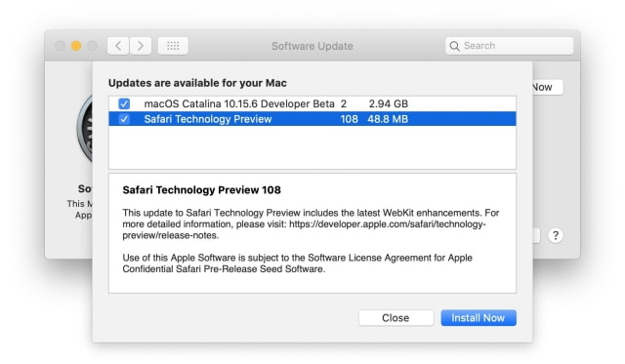Click the Software Update gear icon behind dialog
Viewport: 625px width, 364px height.
coord(85,130)
